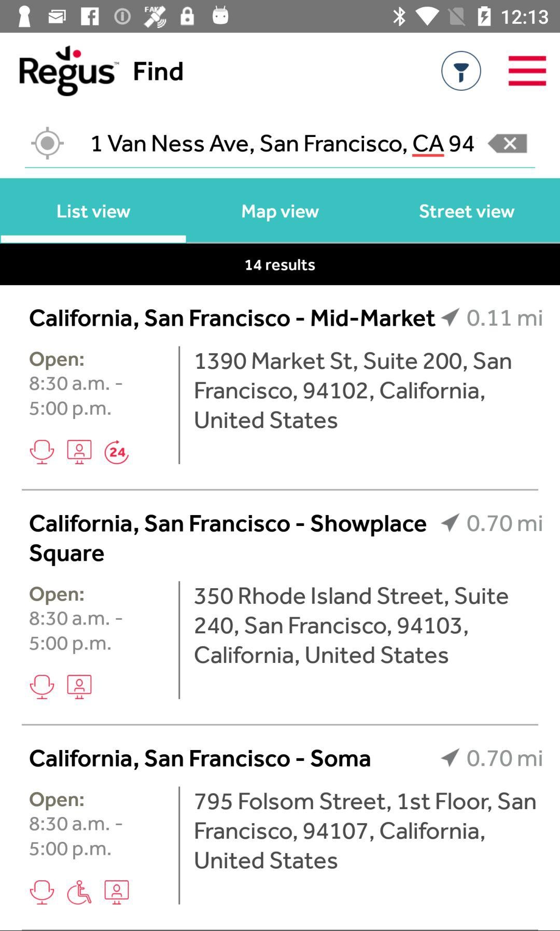Select the List view tab
The width and height of the screenshot is (560, 931).
click(x=93, y=211)
